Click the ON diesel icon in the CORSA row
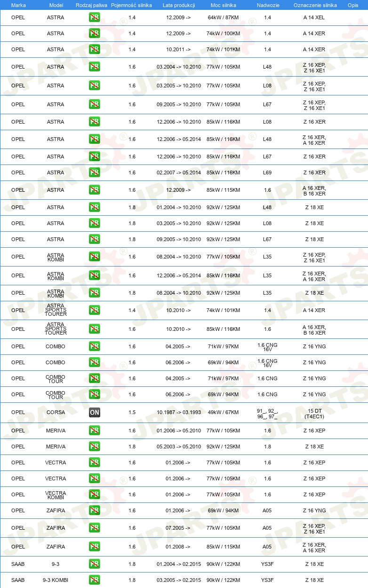This screenshot has width=368, height=588. (95, 412)
